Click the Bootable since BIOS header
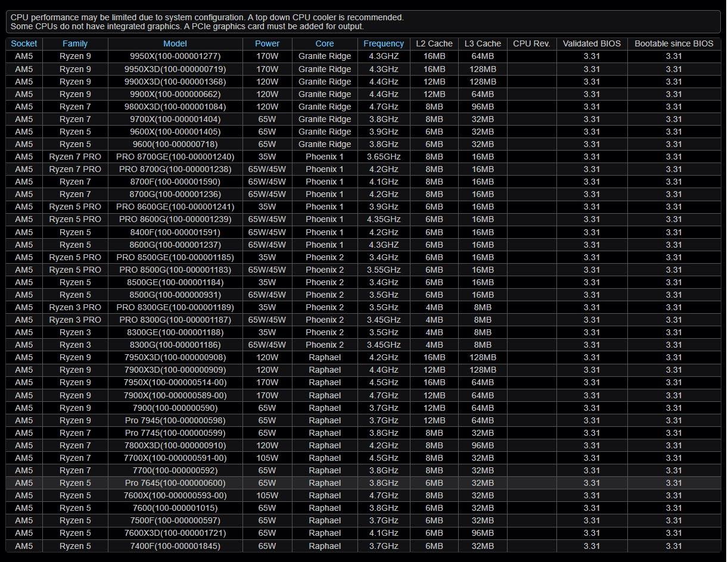 (673, 43)
